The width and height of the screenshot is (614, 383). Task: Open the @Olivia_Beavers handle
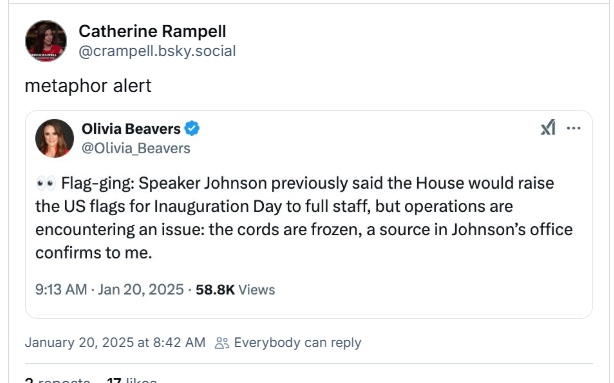[136, 148]
